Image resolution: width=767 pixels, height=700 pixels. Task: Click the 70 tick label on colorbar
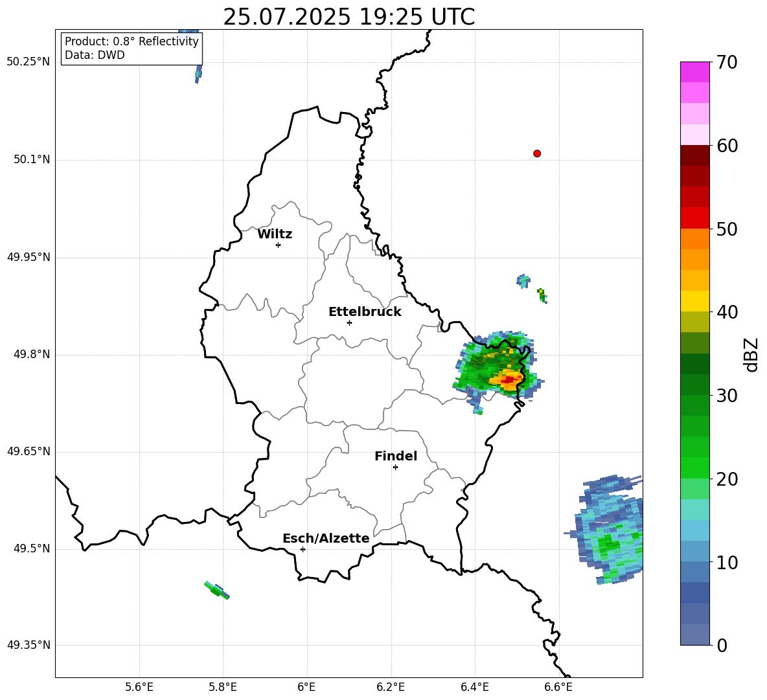(x=726, y=63)
